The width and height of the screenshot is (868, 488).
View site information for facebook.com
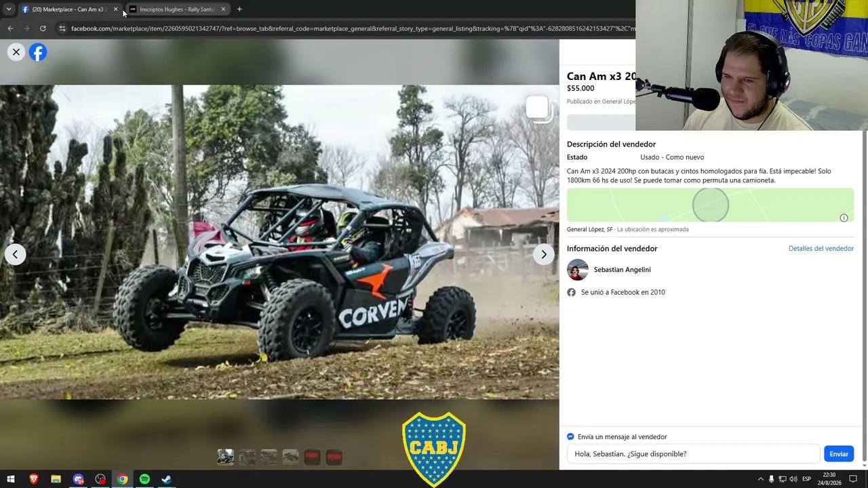point(62,28)
